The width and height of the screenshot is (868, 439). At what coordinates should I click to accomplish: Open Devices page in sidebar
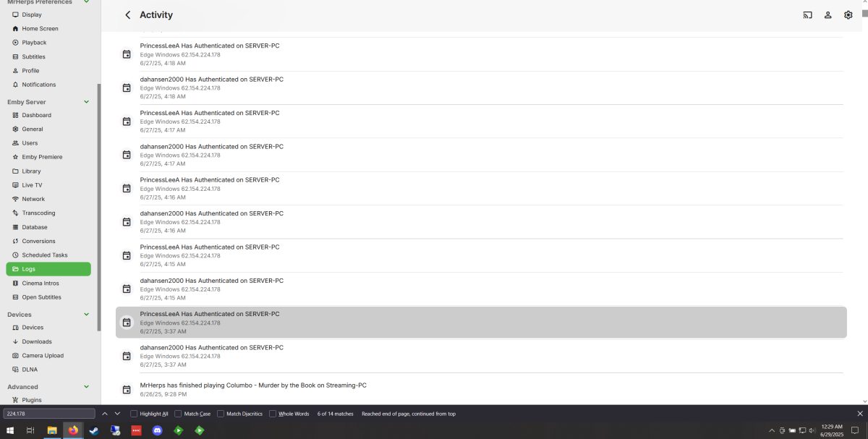(x=48, y=328)
